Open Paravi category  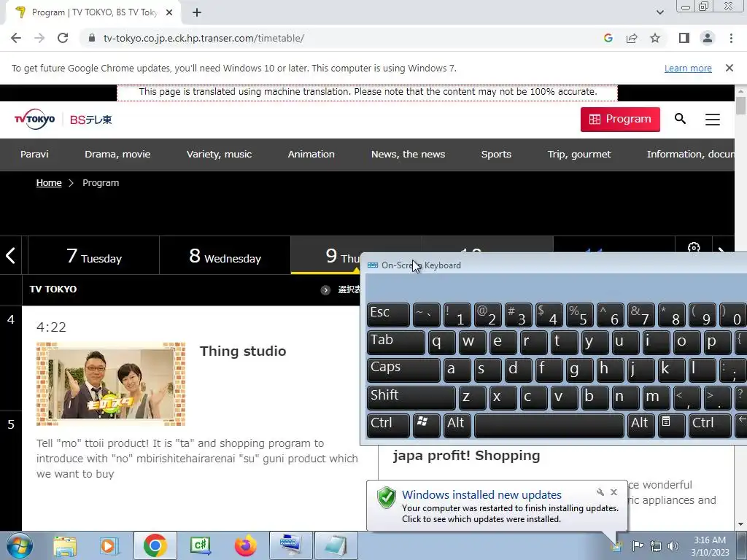pos(34,155)
